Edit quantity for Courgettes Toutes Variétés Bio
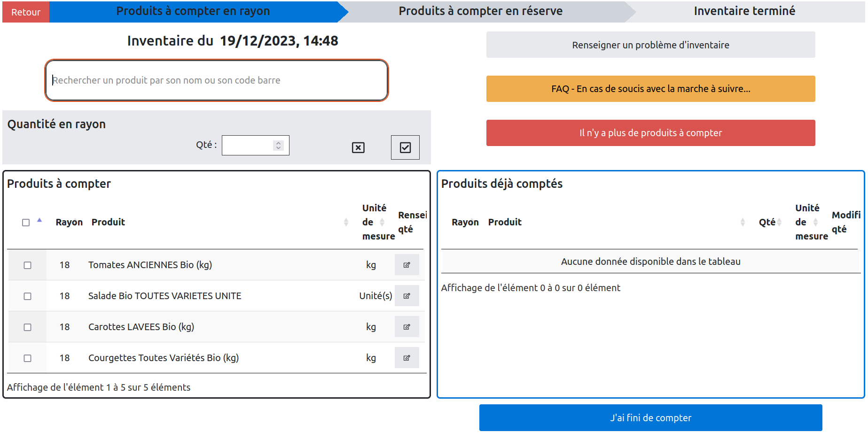Image resolution: width=868 pixels, height=440 pixels. pyautogui.click(x=407, y=358)
